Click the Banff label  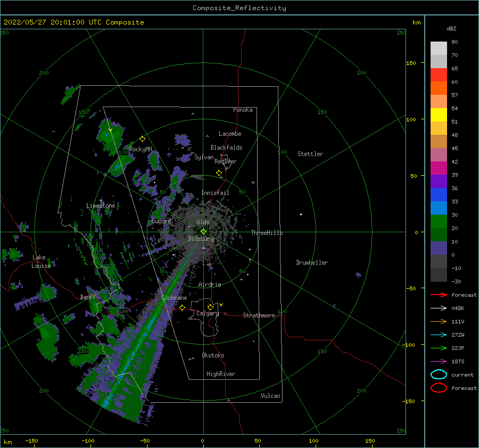point(88,297)
